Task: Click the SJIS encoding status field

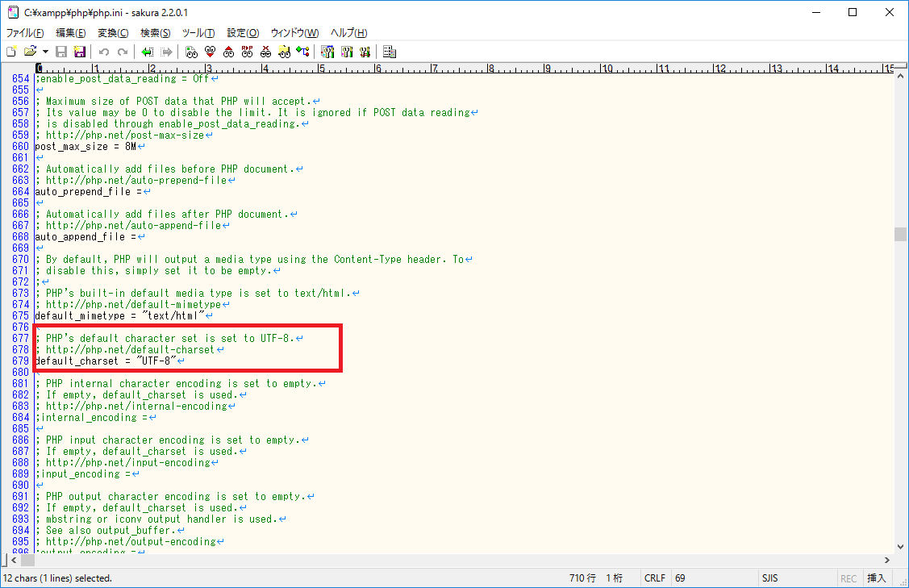Action: pos(769,578)
